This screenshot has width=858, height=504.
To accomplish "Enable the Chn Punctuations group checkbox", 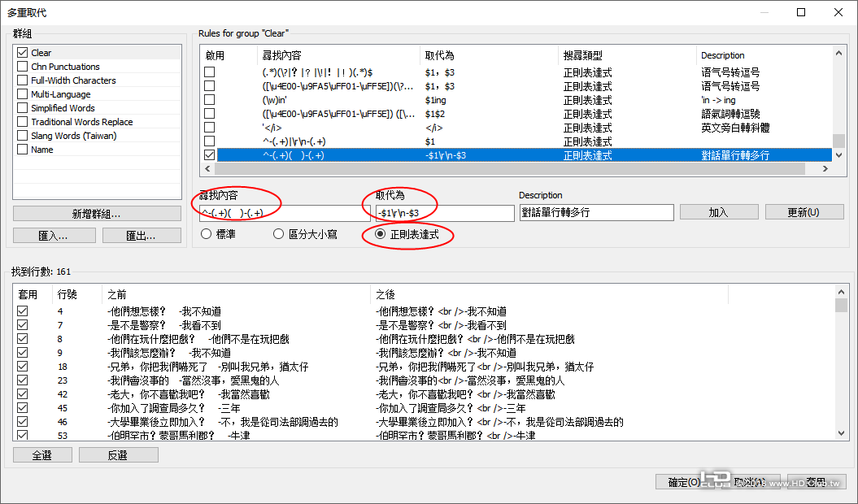I will click(23, 66).
